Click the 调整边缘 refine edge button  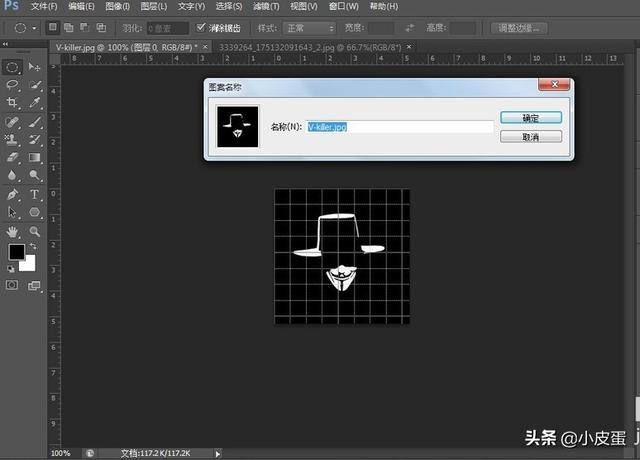pyautogui.click(x=519, y=28)
